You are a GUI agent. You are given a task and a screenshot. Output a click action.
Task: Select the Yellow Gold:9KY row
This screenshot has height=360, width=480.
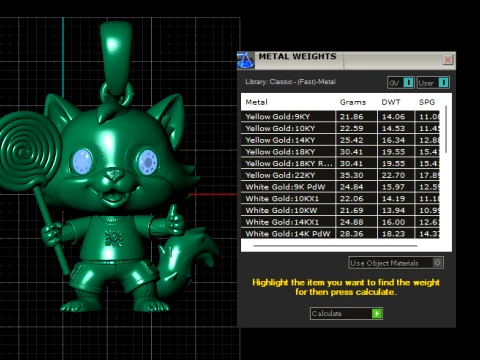click(x=340, y=116)
